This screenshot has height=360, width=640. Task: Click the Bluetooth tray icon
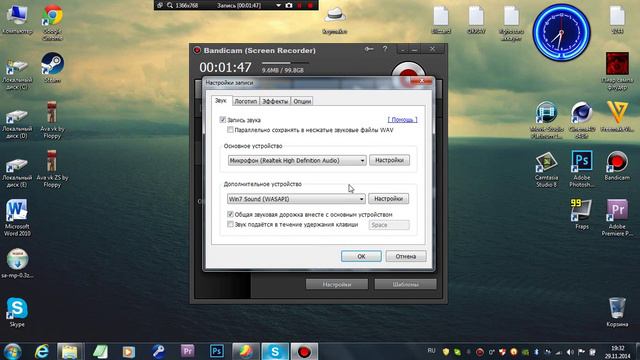coord(536,351)
